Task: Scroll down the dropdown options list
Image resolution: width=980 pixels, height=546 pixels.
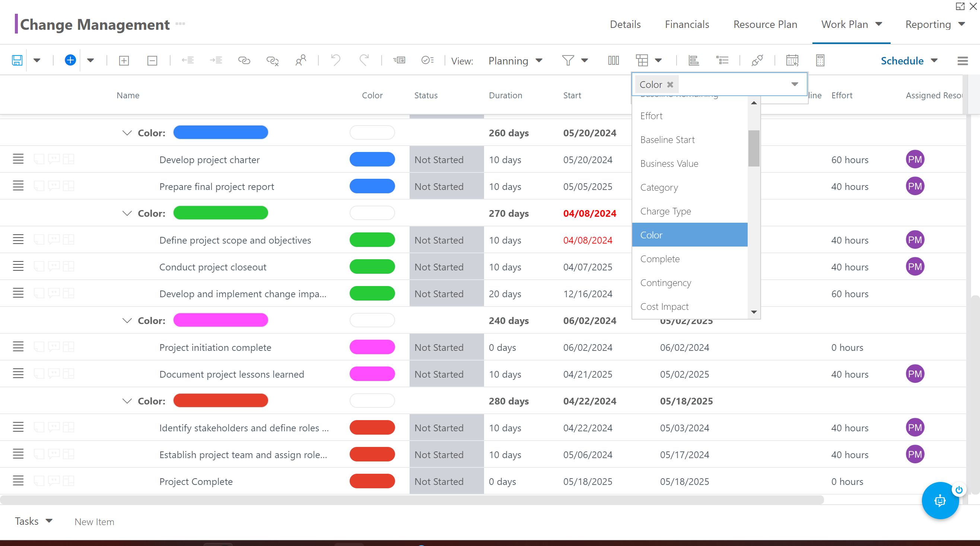Action: point(754,312)
